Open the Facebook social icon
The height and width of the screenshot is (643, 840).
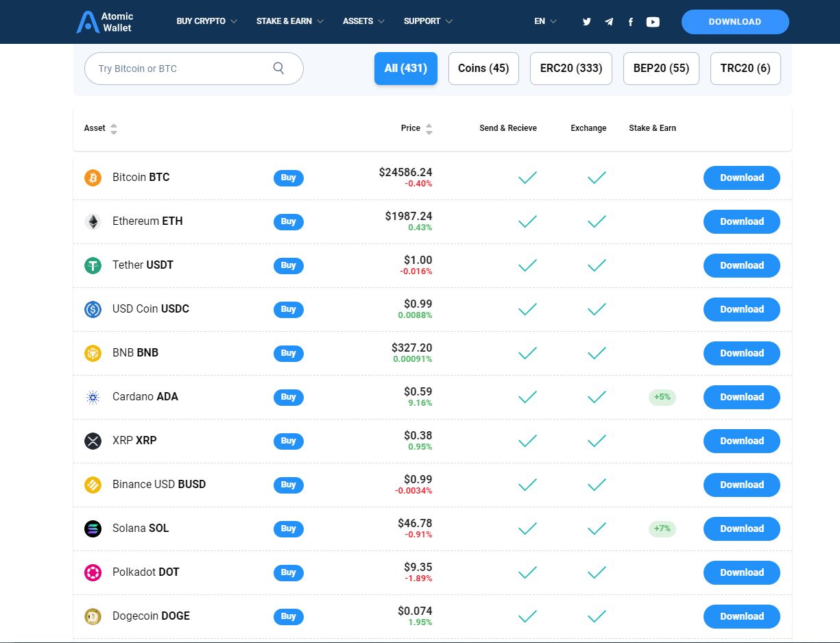click(631, 22)
